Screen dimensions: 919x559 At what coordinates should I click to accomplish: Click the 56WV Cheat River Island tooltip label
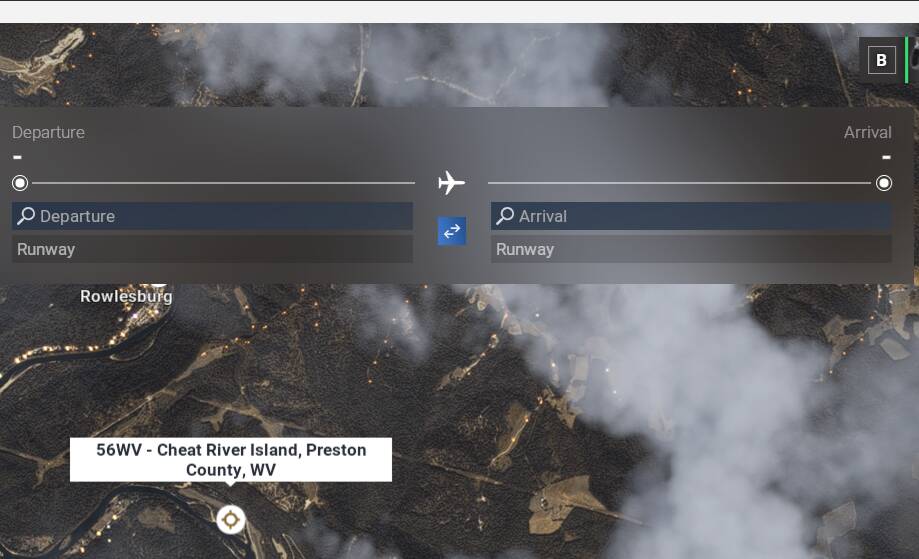pos(231,460)
